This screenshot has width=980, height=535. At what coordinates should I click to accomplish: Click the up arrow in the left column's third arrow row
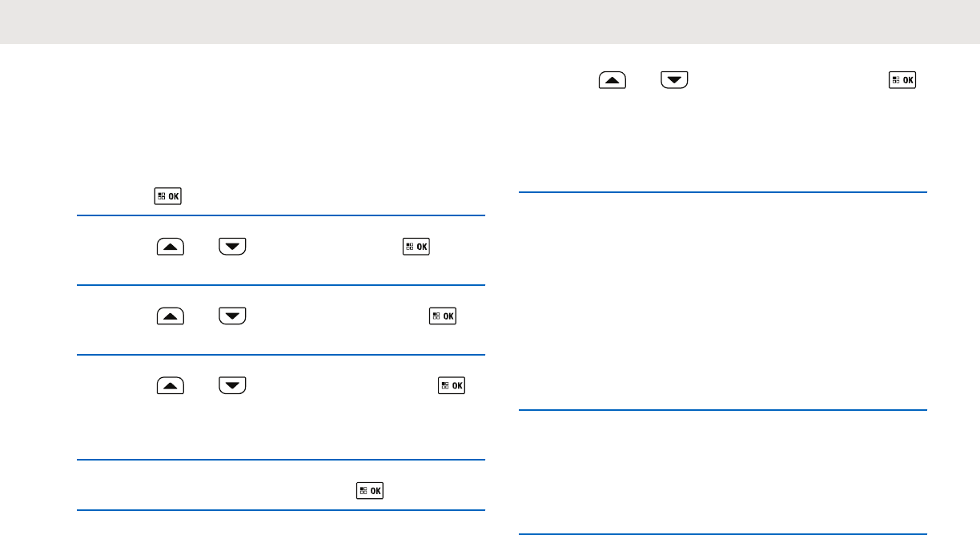point(169,386)
